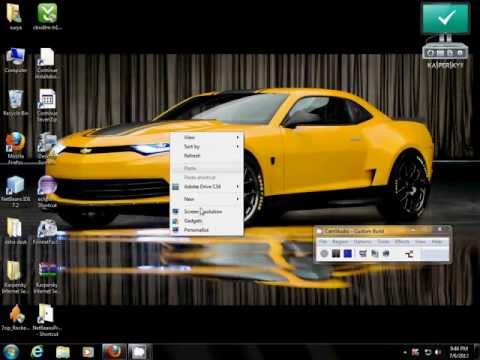Screen dimensions: 480x360
Task: Select the Recycle Bin desktop icon
Action: pyautogui.click(x=15, y=103)
